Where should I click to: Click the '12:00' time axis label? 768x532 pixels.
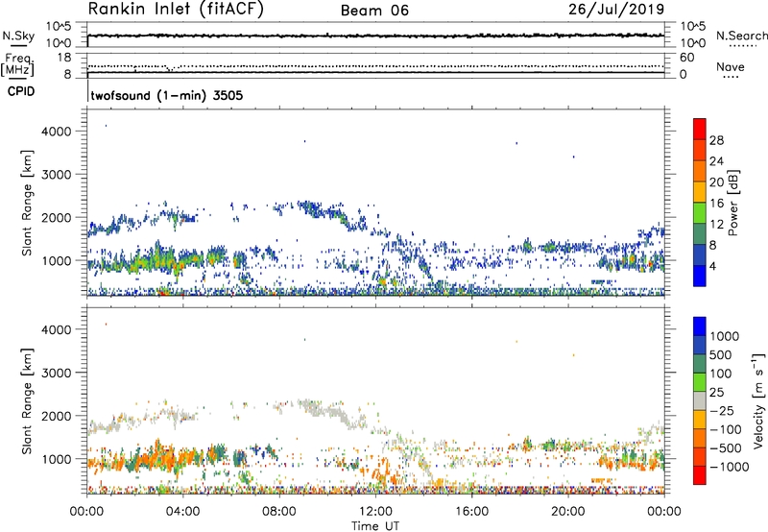click(375, 512)
